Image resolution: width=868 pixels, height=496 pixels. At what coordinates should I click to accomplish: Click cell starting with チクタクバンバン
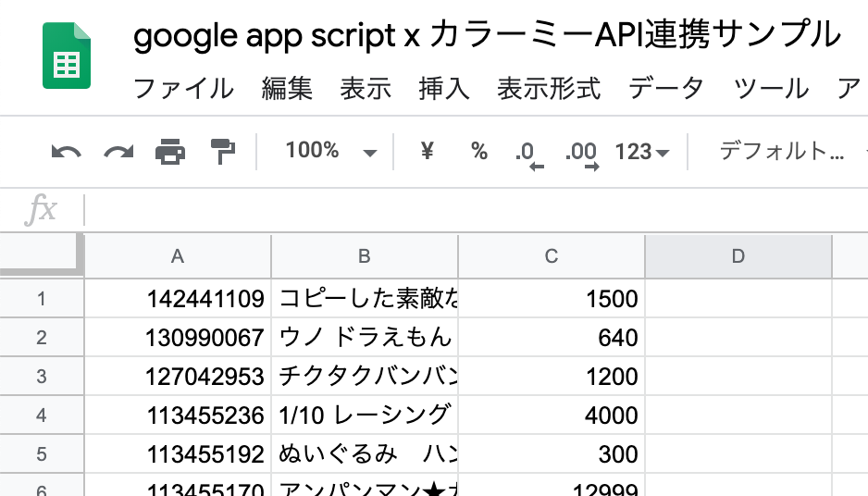365,377
